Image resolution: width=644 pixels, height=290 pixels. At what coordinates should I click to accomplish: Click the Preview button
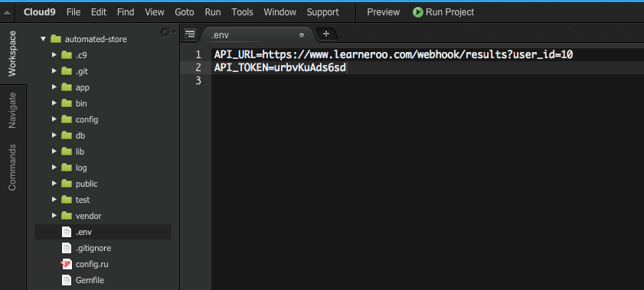383,12
